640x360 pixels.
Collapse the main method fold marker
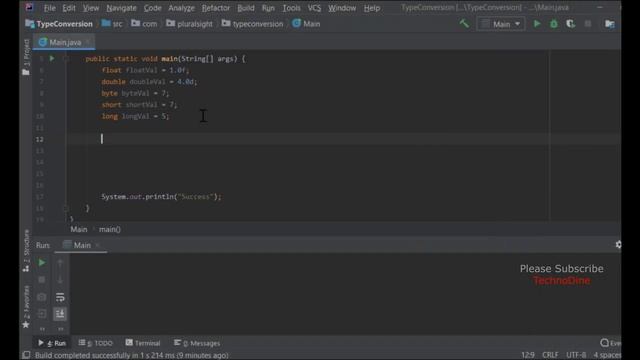pos(66,59)
